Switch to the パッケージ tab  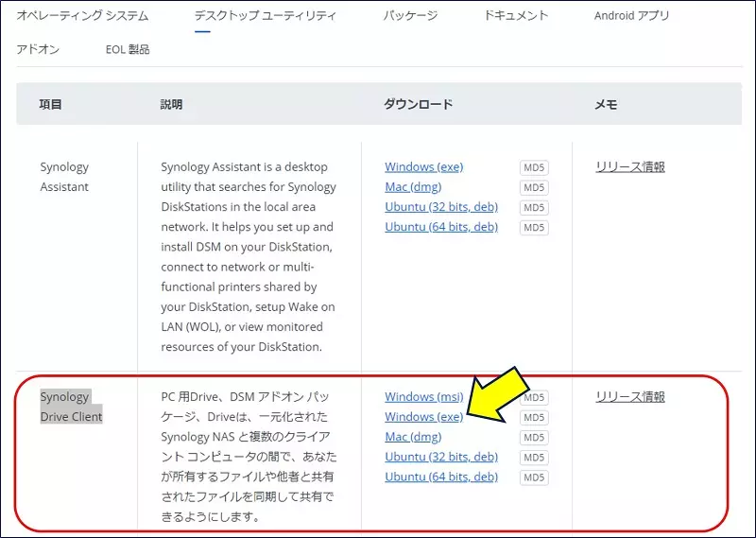pos(410,15)
